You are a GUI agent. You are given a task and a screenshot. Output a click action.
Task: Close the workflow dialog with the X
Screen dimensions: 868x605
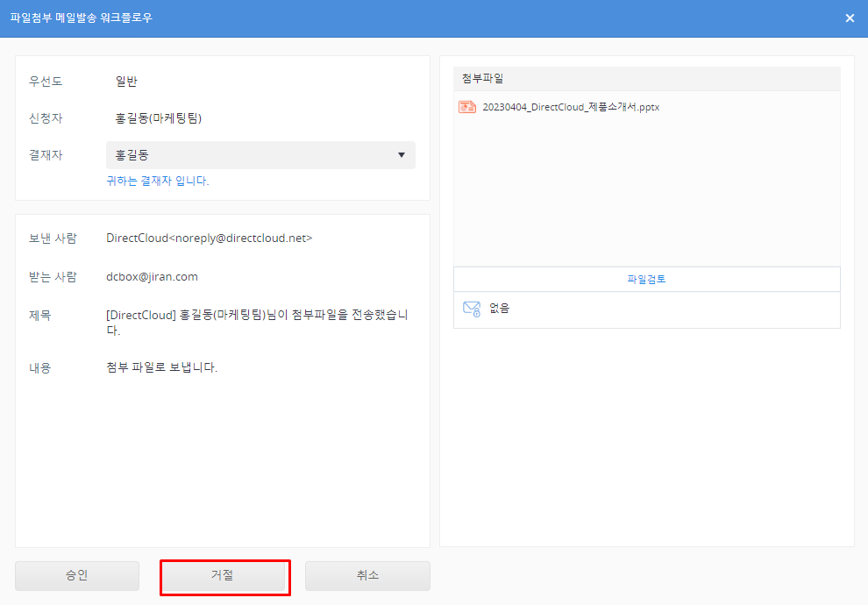pyautogui.click(x=850, y=18)
